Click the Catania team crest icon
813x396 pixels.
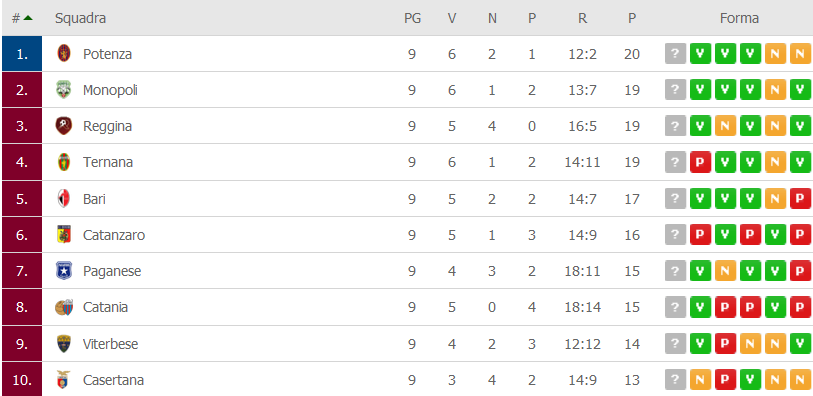pyautogui.click(x=64, y=307)
